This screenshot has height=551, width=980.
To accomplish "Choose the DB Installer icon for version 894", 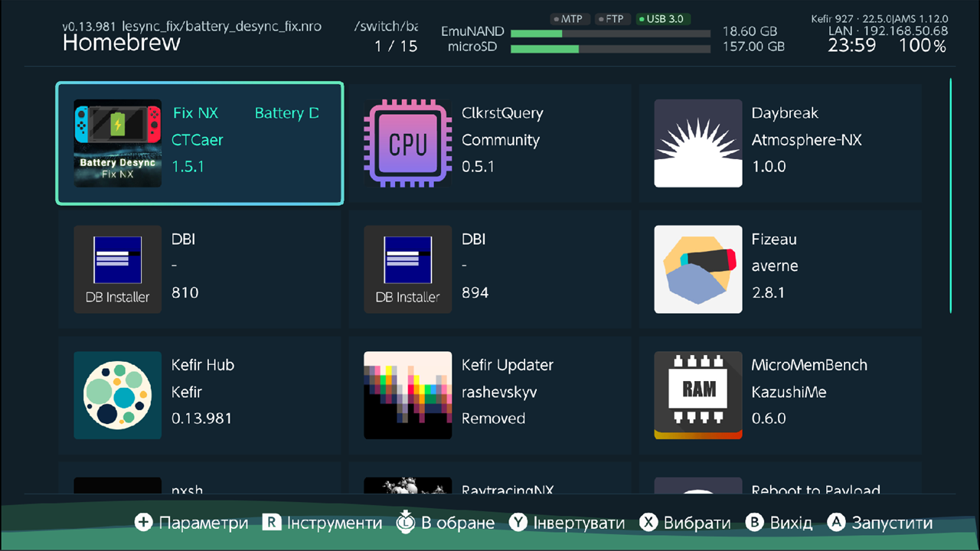I will point(407,269).
